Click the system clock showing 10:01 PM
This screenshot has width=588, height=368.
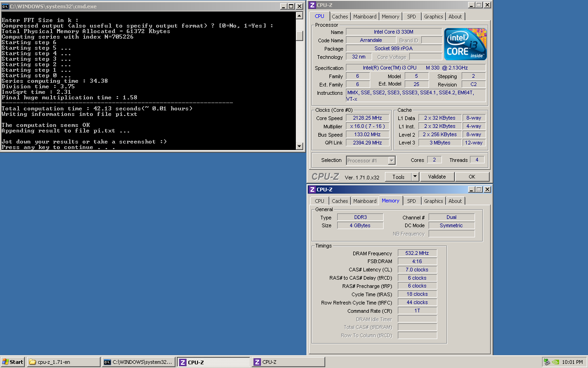pos(572,362)
